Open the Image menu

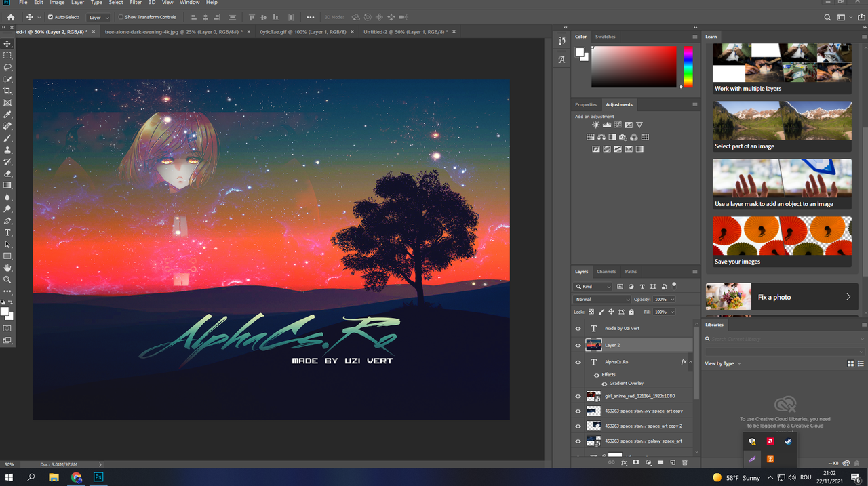(x=57, y=3)
